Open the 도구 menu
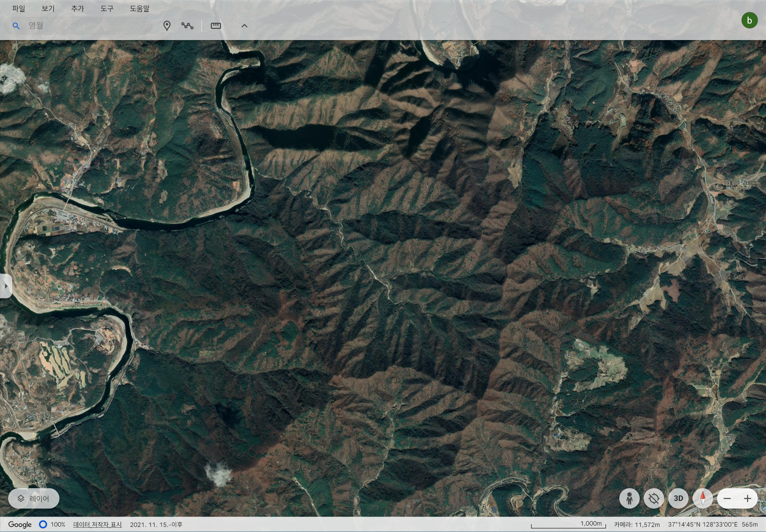Screen dimensions: 766x532 (107, 8)
